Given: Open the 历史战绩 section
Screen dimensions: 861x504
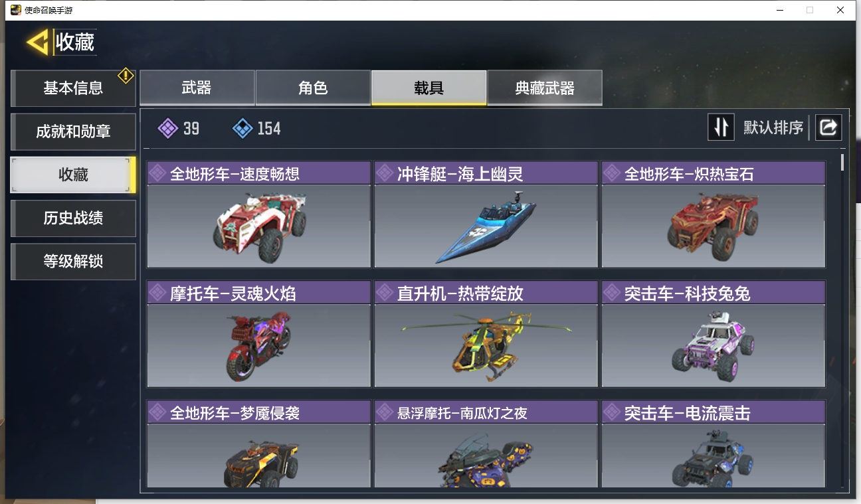Looking at the screenshot, I should 73,218.
